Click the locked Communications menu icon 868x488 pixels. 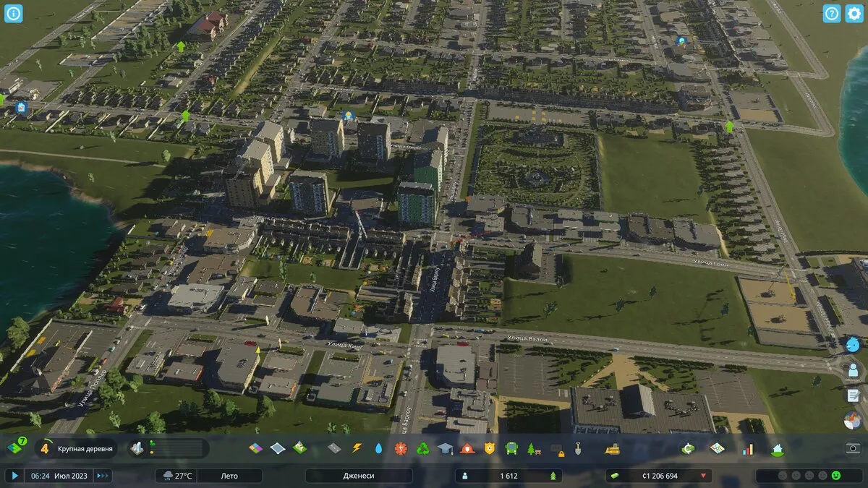point(556,449)
